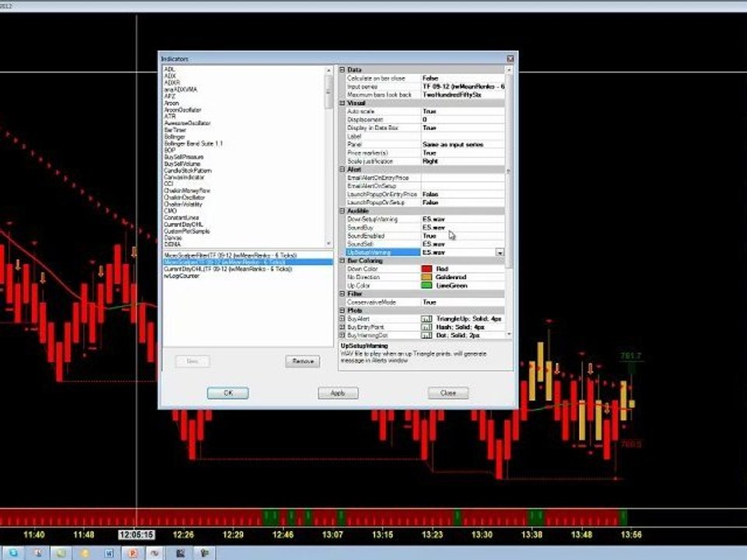Collapse the Plots property section

coord(342,310)
